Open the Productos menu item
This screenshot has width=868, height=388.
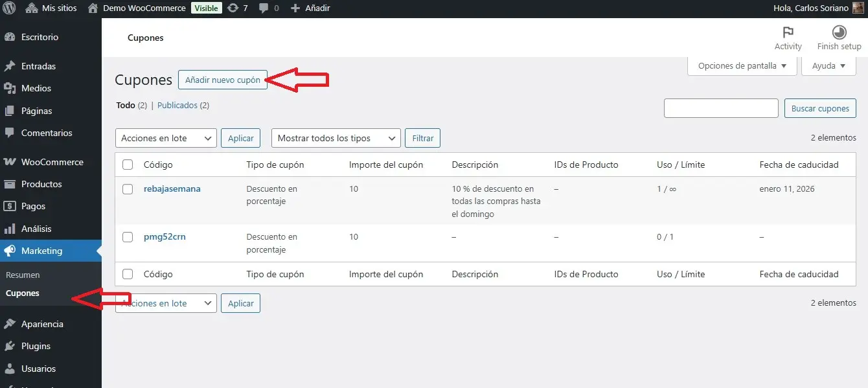[x=41, y=184]
